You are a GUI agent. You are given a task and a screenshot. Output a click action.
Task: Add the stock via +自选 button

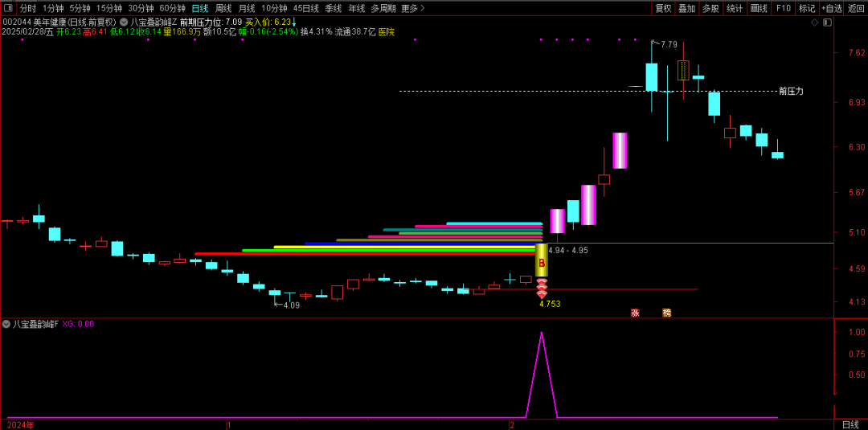point(832,8)
